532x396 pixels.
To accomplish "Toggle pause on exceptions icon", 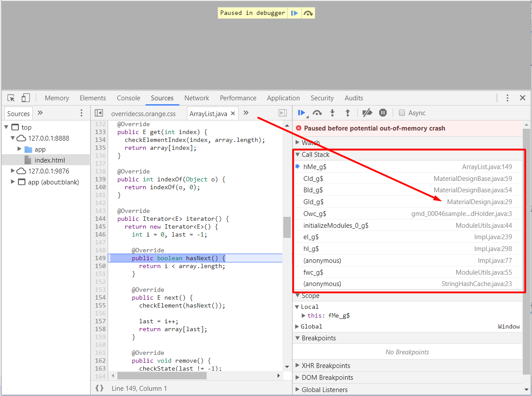I will tap(383, 113).
